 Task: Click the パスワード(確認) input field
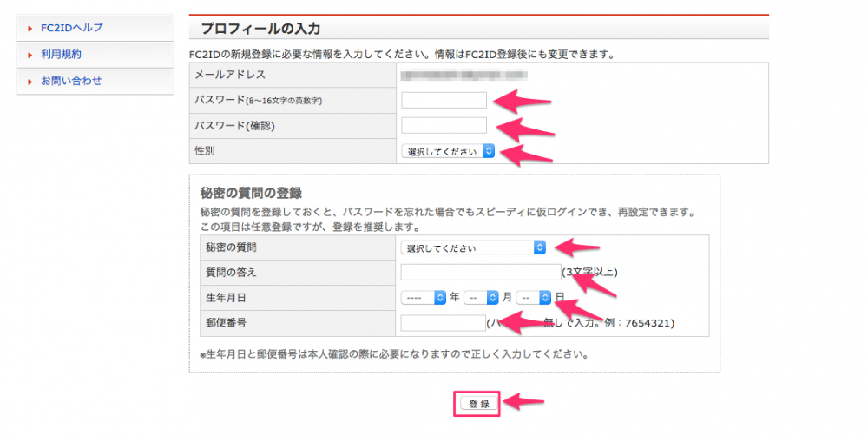pos(444,125)
